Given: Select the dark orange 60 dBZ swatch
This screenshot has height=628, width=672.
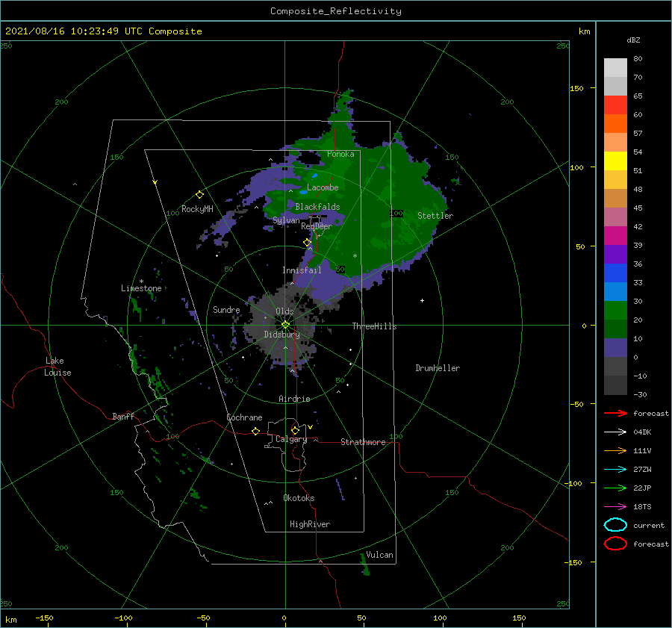Looking at the screenshot, I should pyautogui.click(x=615, y=123).
